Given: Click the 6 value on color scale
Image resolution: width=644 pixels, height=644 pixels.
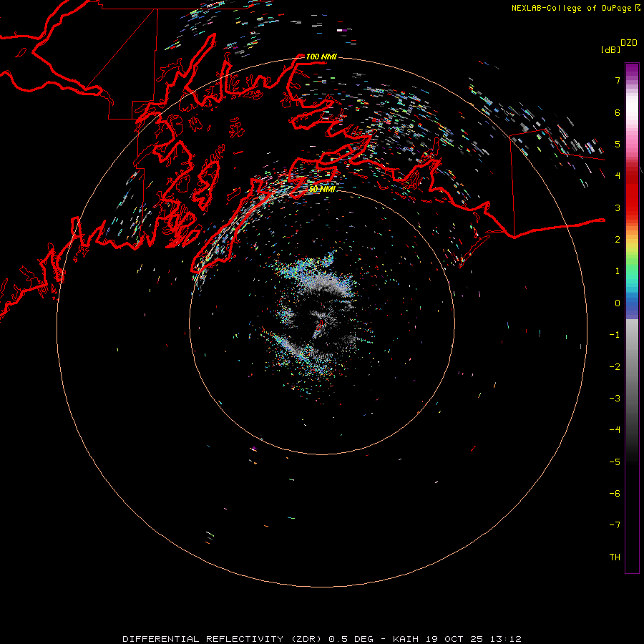Looking at the screenshot, I should pyautogui.click(x=618, y=112).
